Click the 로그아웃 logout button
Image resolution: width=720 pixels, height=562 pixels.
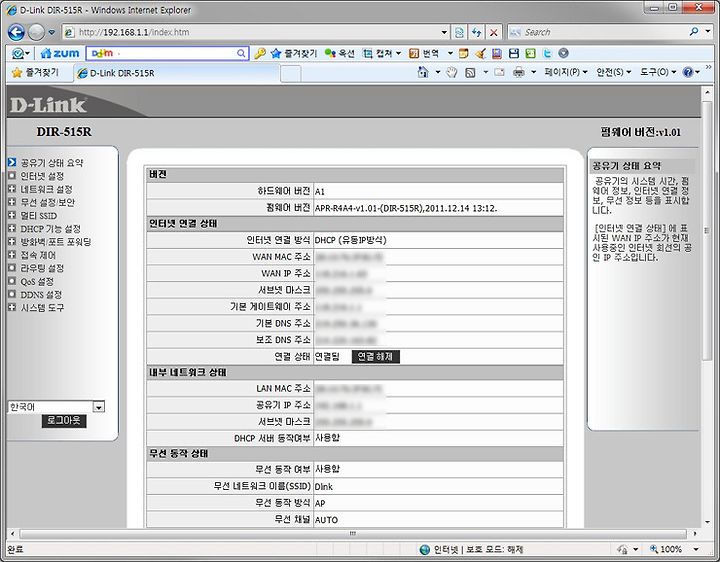click(64, 421)
